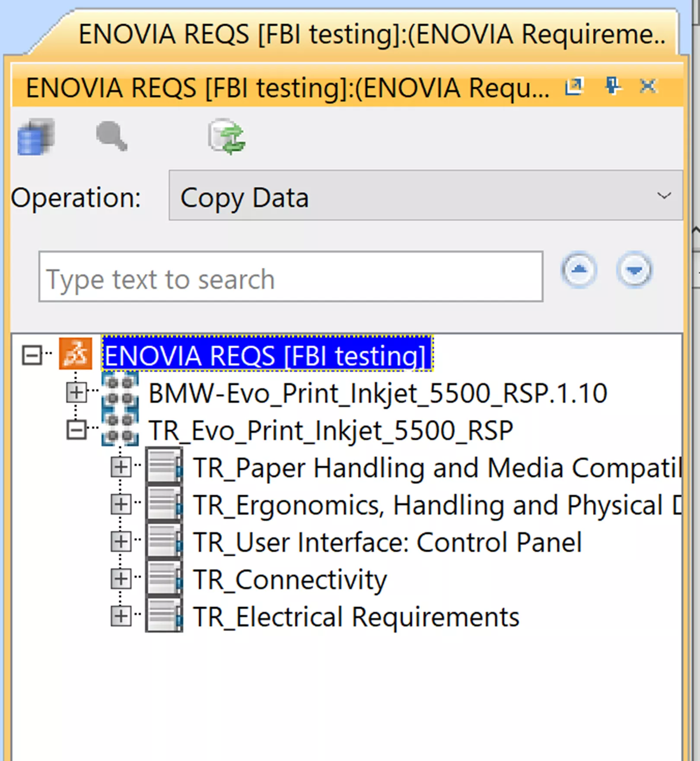Select TR_Ergonomics, Handling and Physical row
This screenshot has height=761, width=700.
(x=437, y=505)
